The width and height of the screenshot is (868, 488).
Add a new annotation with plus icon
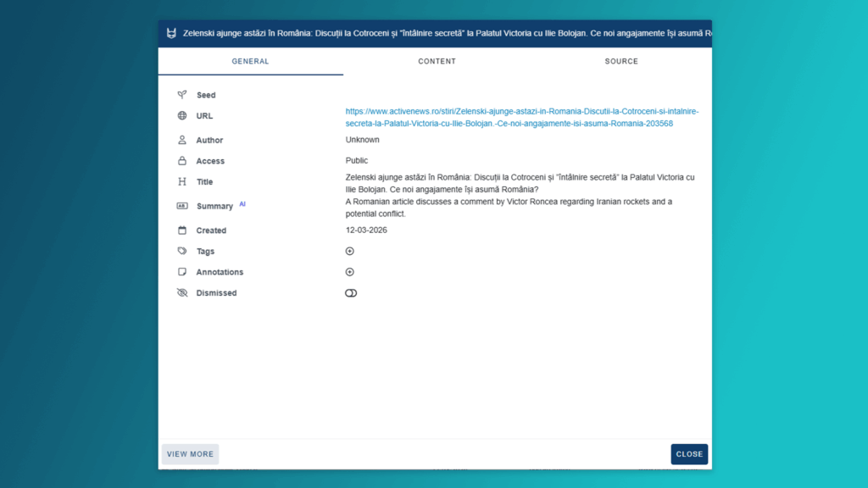tap(350, 272)
